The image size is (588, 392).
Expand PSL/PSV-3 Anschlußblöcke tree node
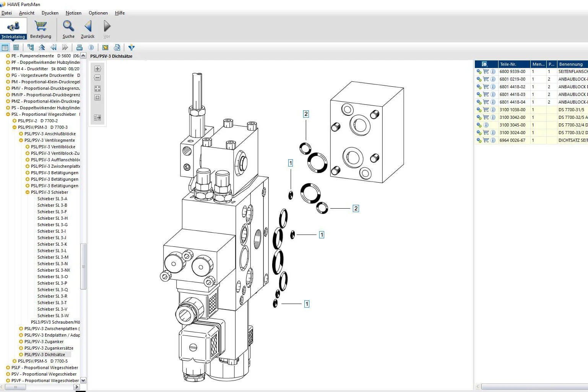[21, 134]
